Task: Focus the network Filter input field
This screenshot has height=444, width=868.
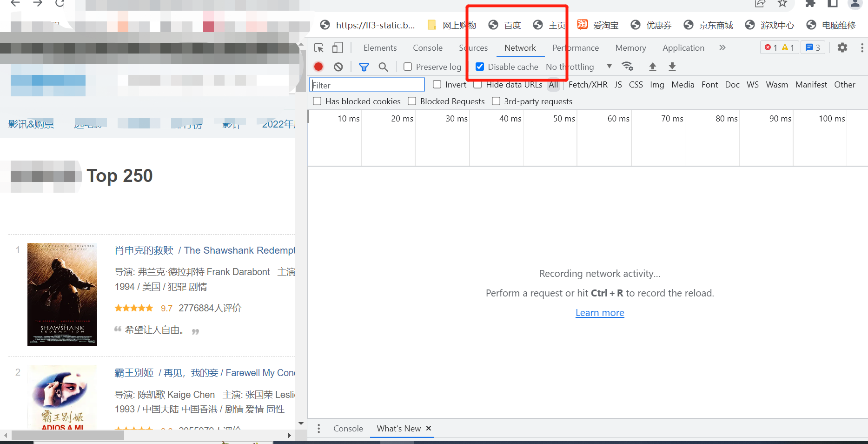Action: (367, 85)
